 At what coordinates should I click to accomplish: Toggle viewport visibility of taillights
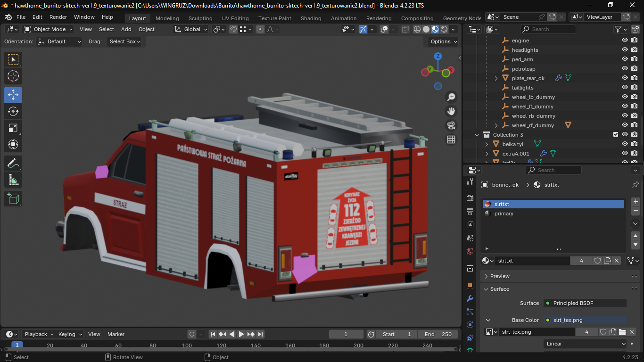pos(625,88)
